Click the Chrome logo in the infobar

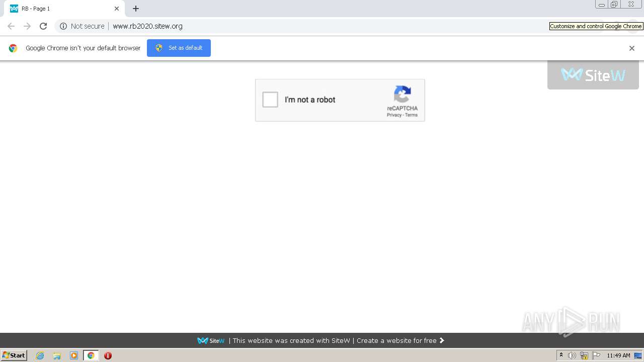click(x=13, y=48)
